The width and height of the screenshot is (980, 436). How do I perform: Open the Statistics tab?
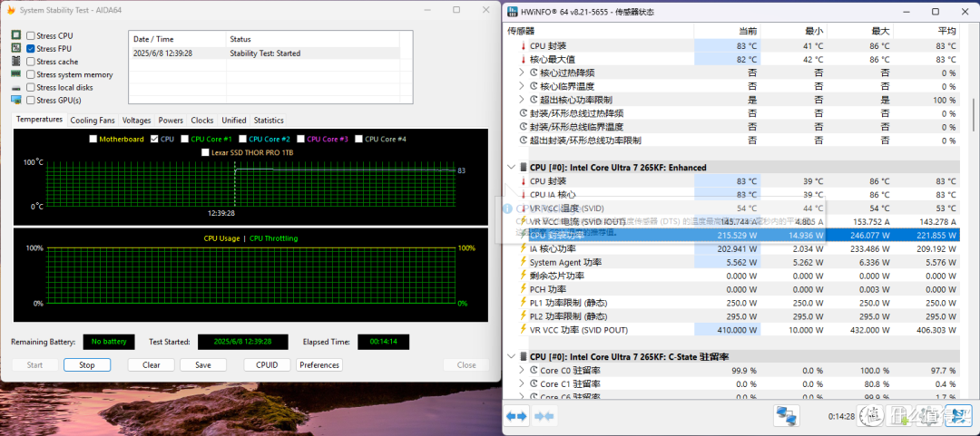pyautogui.click(x=269, y=120)
